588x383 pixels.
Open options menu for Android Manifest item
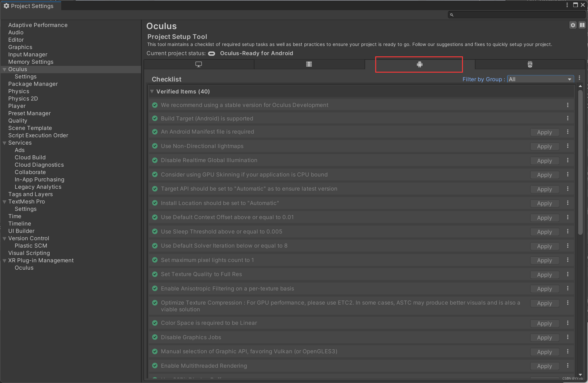[567, 132]
